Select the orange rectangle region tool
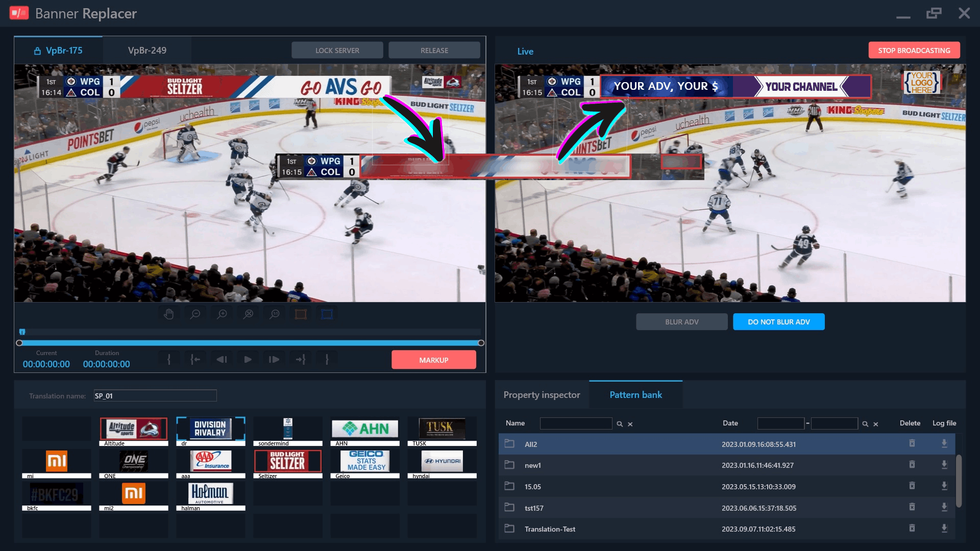This screenshot has height=551, width=980. (x=301, y=314)
